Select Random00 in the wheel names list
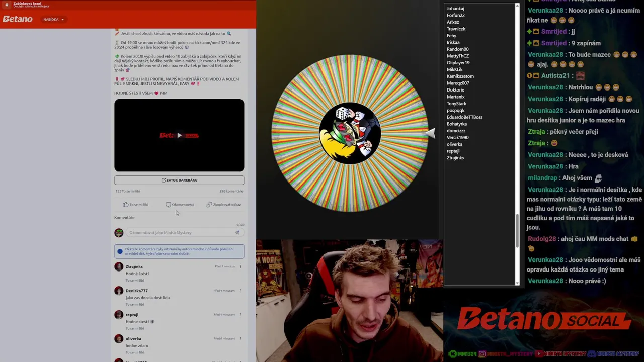The height and width of the screenshot is (362, 644). pos(458,49)
